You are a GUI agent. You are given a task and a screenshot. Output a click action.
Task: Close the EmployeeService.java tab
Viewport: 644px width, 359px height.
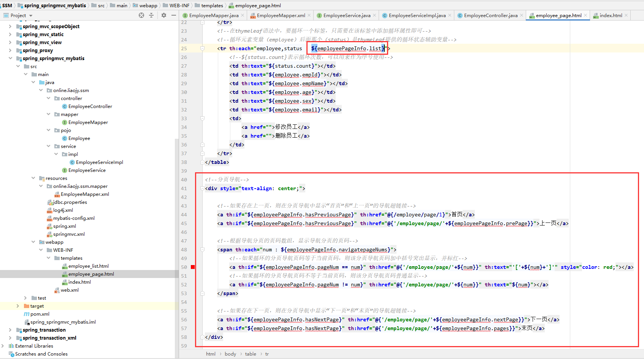click(x=374, y=15)
